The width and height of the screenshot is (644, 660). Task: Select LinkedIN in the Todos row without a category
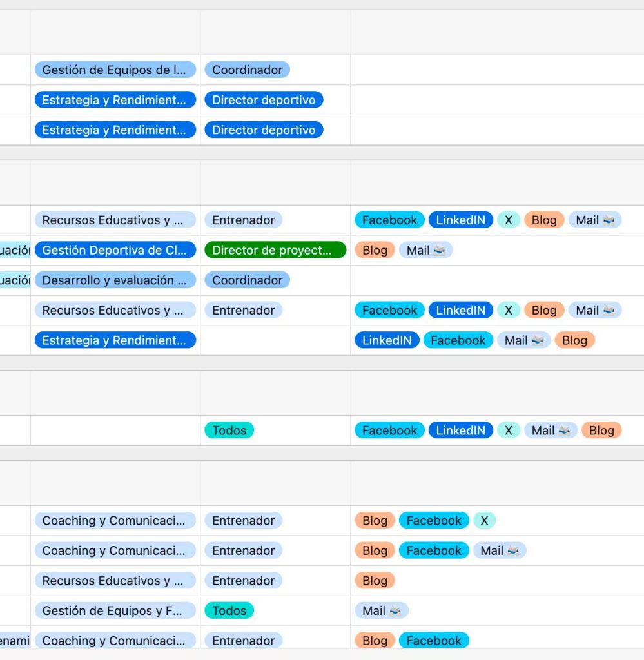point(460,430)
